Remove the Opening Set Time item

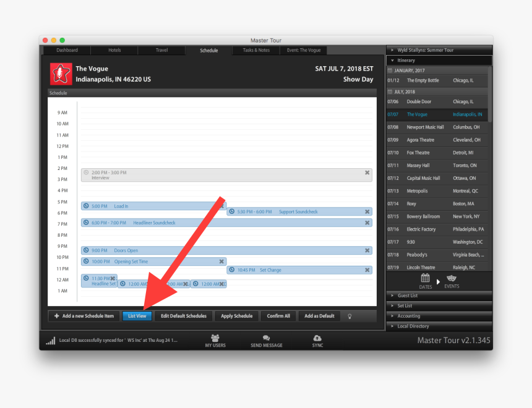click(221, 261)
